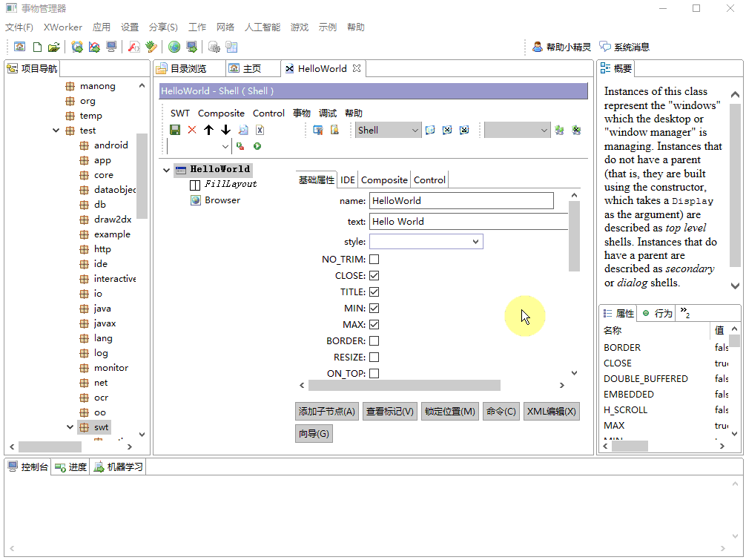Click the 向导(G) button

tap(314, 434)
